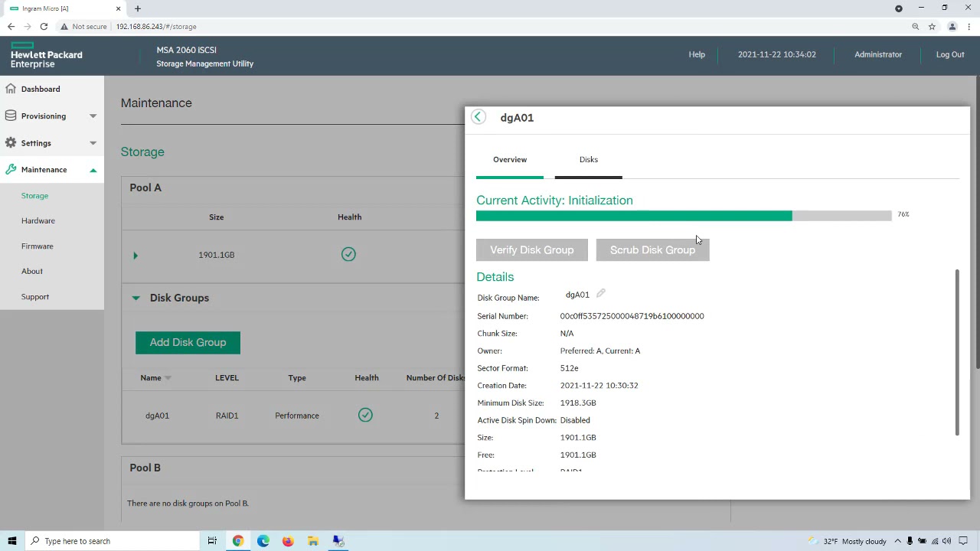The height and width of the screenshot is (551, 980).
Task: Click the Initialization progress bar
Action: coord(684,216)
